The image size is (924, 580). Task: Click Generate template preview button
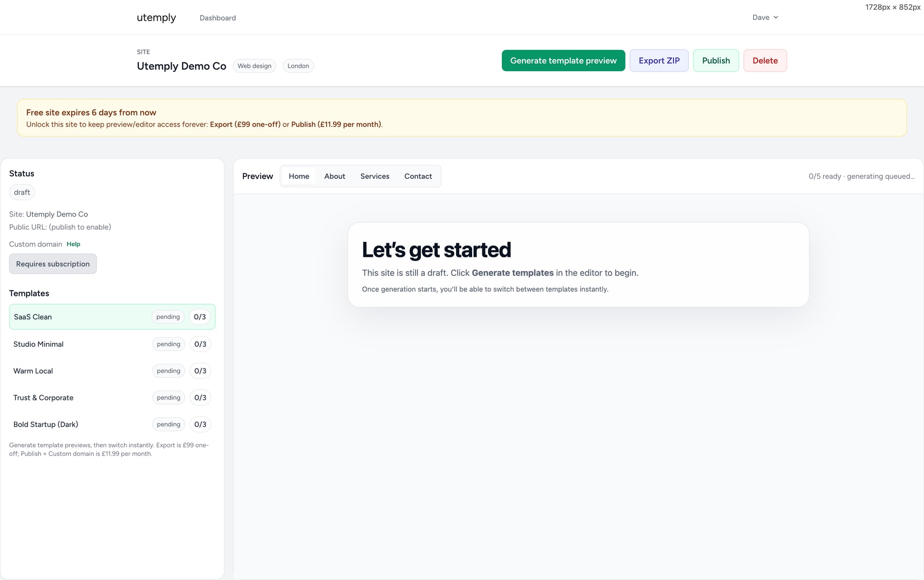pyautogui.click(x=563, y=61)
